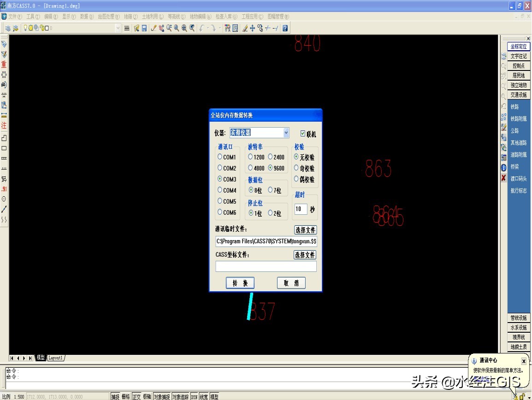
Task: Click the 转换 button
Action: [240, 283]
